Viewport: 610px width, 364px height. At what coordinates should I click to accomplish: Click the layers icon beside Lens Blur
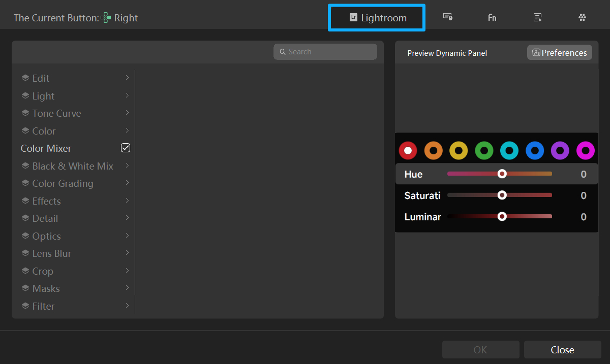(x=25, y=253)
